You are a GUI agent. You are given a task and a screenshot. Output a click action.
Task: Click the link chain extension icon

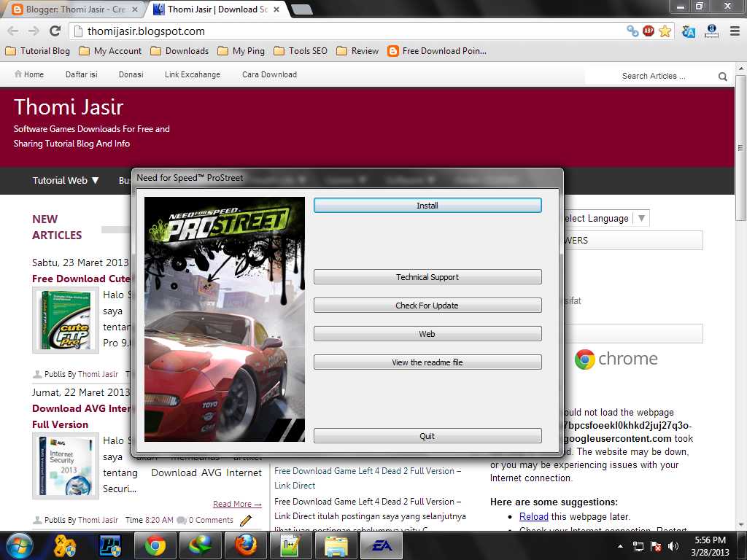tap(632, 31)
